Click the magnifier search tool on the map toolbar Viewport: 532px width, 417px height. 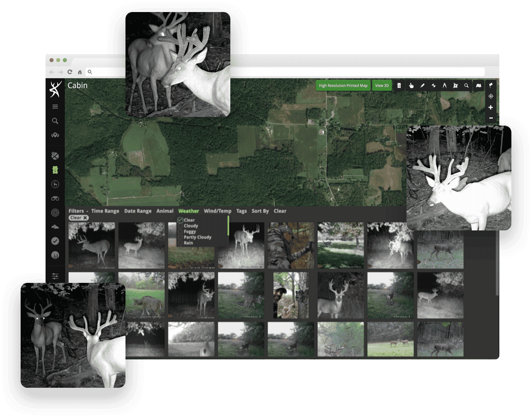pos(466,86)
